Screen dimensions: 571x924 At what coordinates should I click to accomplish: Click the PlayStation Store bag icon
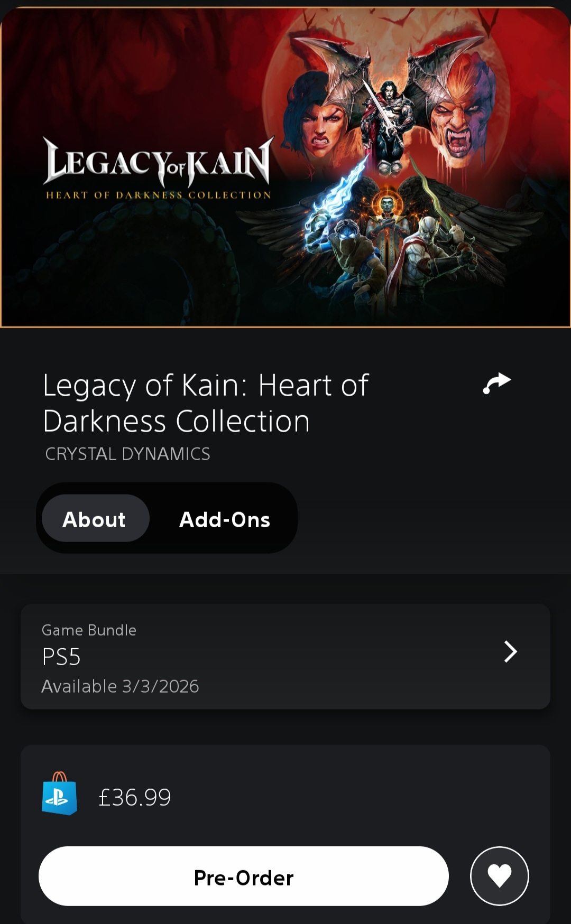(x=60, y=793)
